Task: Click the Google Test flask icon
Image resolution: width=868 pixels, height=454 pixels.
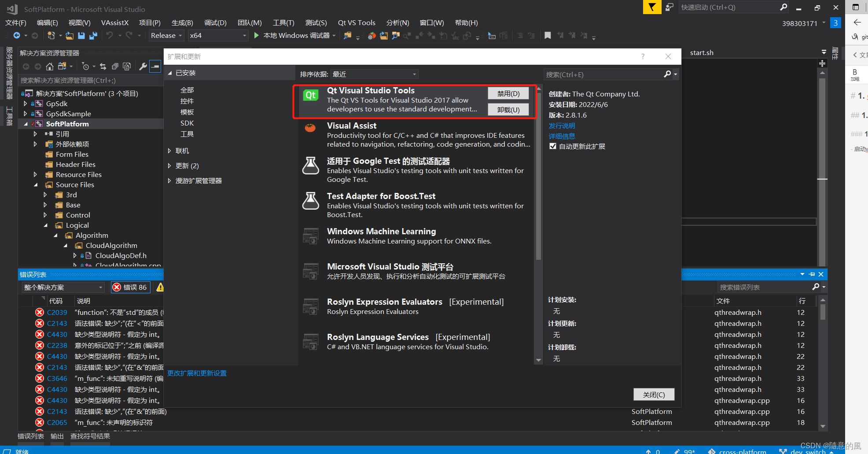Action: pyautogui.click(x=311, y=166)
